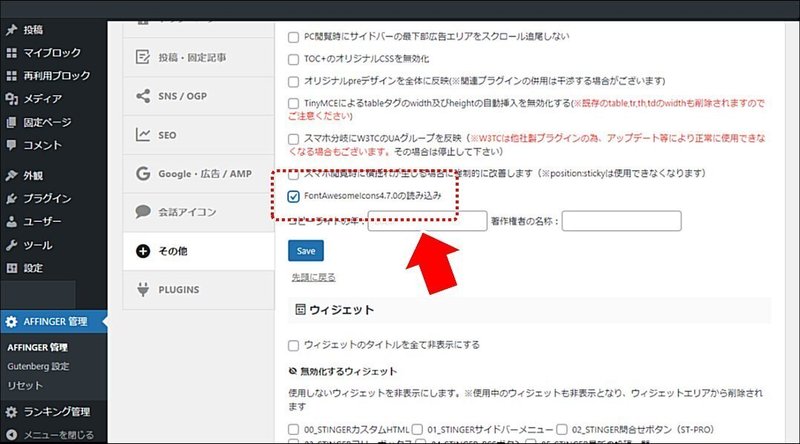Click the 外観 paintbrush icon
The image size is (800, 444).
11,175
